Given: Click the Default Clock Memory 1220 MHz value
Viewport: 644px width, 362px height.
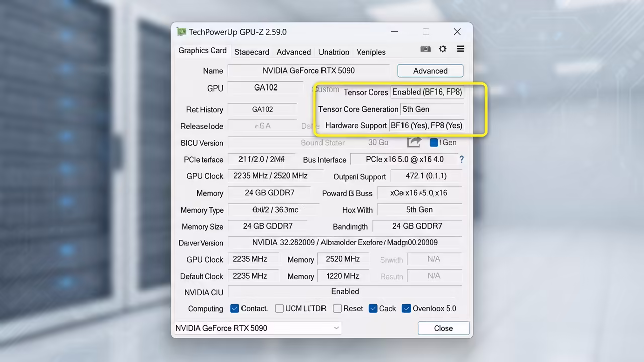Looking at the screenshot, I should [343, 276].
